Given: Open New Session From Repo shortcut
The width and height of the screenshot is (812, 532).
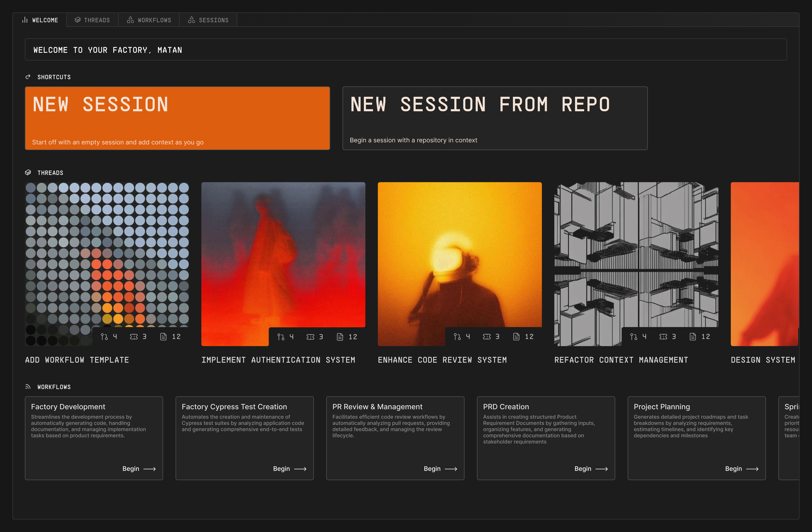Looking at the screenshot, I should (495, 118).
